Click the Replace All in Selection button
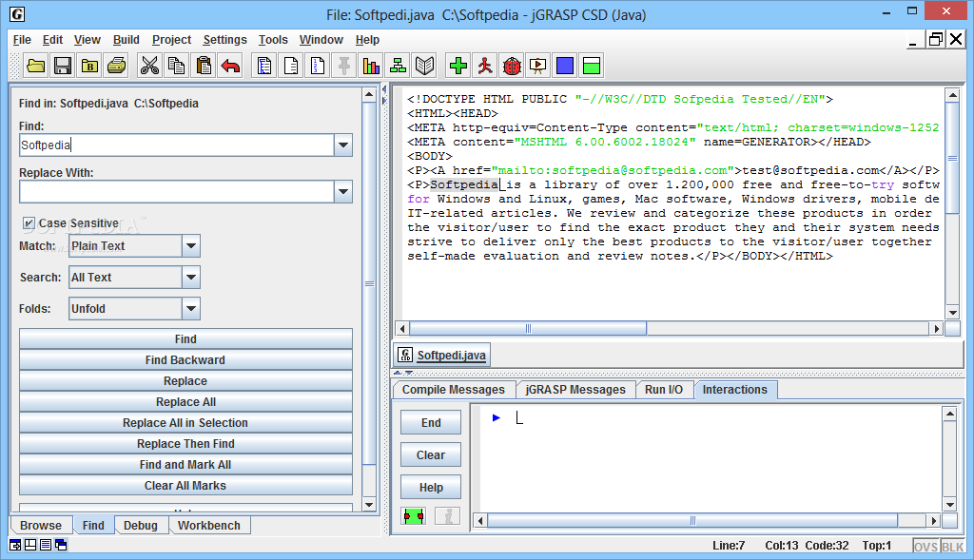 click(185, 423)
